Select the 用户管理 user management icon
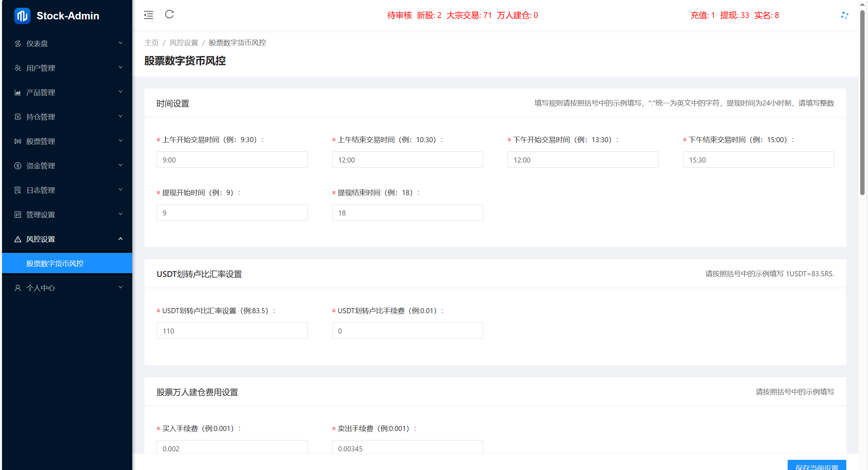This screenshot has width=868, height=470. pos(18,68)
